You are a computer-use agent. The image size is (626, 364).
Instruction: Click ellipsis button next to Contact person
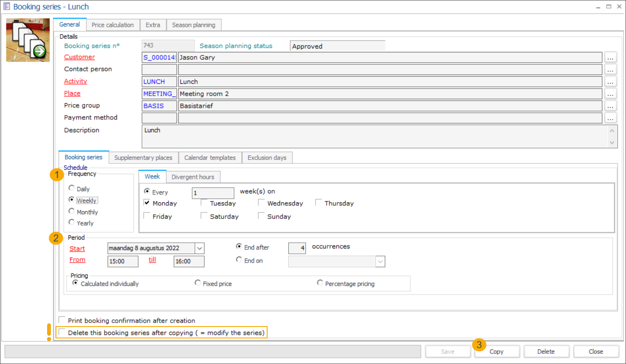point(610,69)
